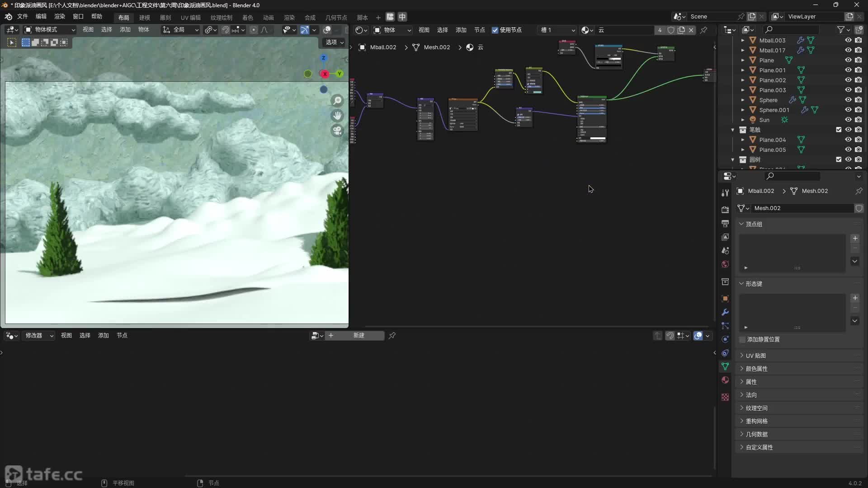Duplicate material 云 with new-copy icon
This screenshot has width=868, height=488.
(681, 30)
